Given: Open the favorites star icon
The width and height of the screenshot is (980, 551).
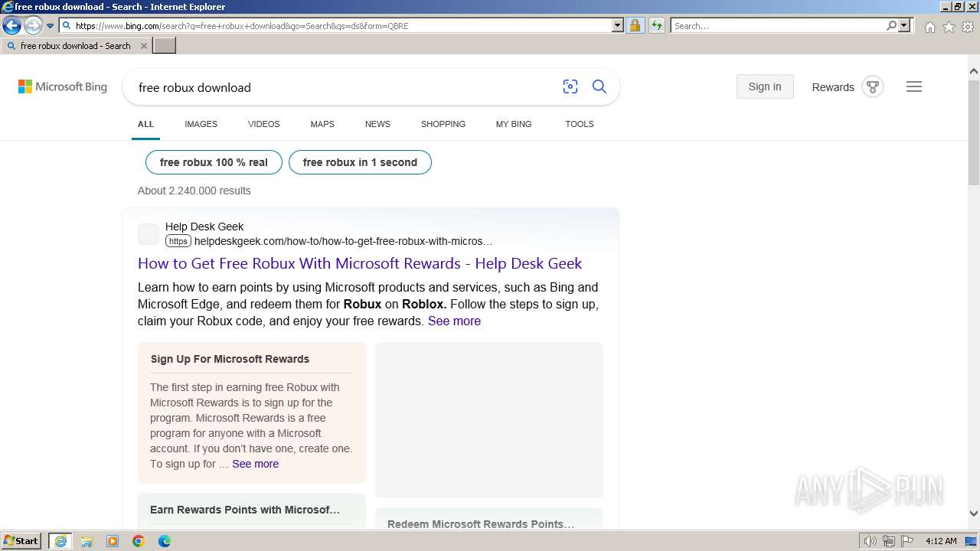Looking at the screenshot, I should pos(949,27).
